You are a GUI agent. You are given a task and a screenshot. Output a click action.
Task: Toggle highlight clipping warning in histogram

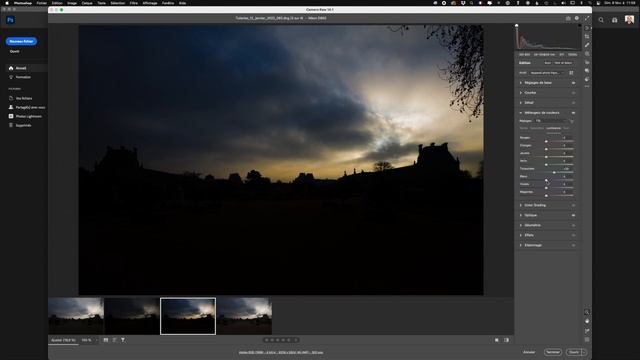tap(579, 26)
